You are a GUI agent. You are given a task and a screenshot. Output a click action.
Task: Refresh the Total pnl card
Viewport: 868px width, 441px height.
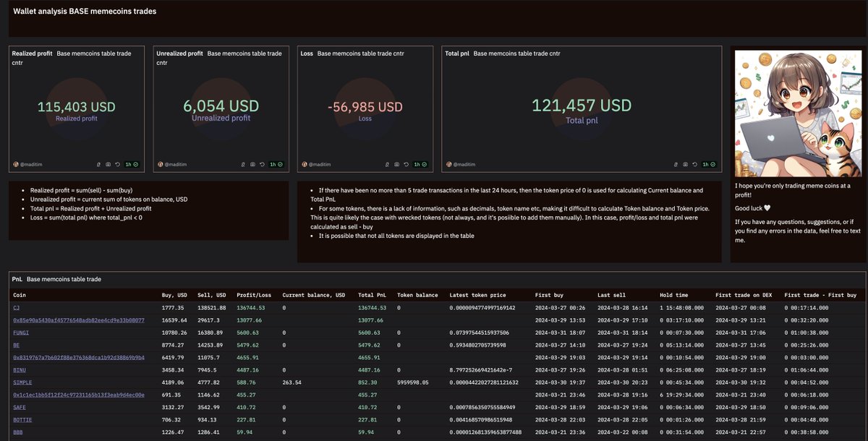[694, 164]
